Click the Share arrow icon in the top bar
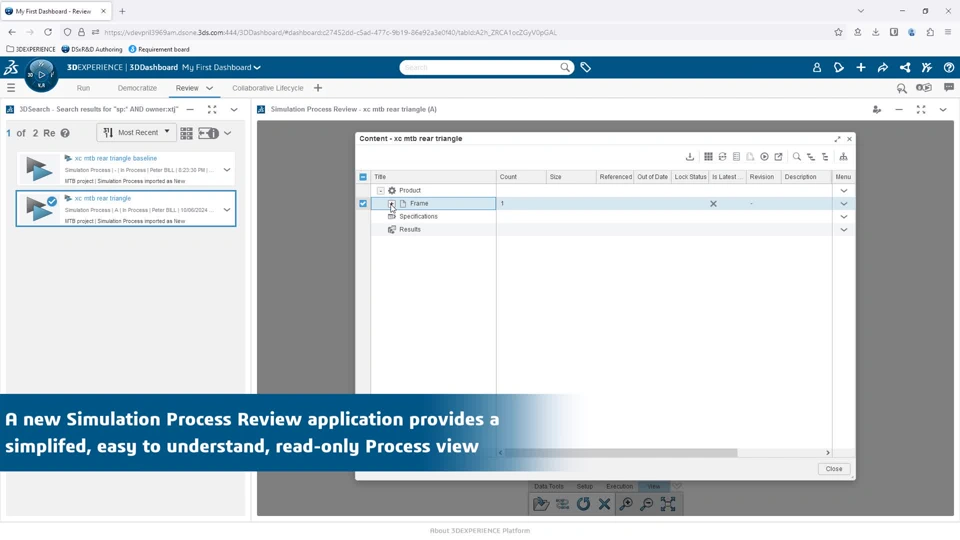This screenshot has width=960, height=540. pos(883,67)
